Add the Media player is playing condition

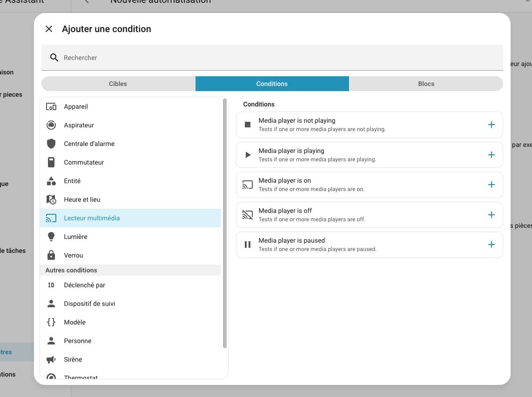point(491,155)
